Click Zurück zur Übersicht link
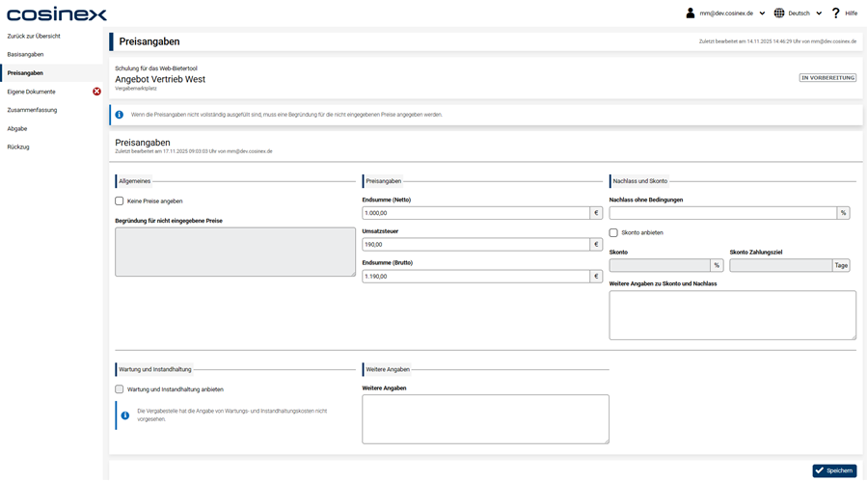The image size is (868, 481). click(34, 37)
